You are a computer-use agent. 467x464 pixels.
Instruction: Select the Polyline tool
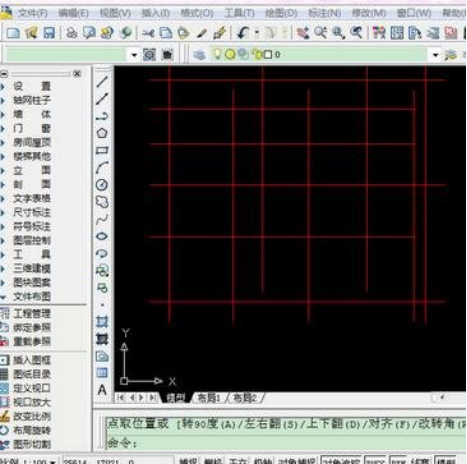click(102, 116)
